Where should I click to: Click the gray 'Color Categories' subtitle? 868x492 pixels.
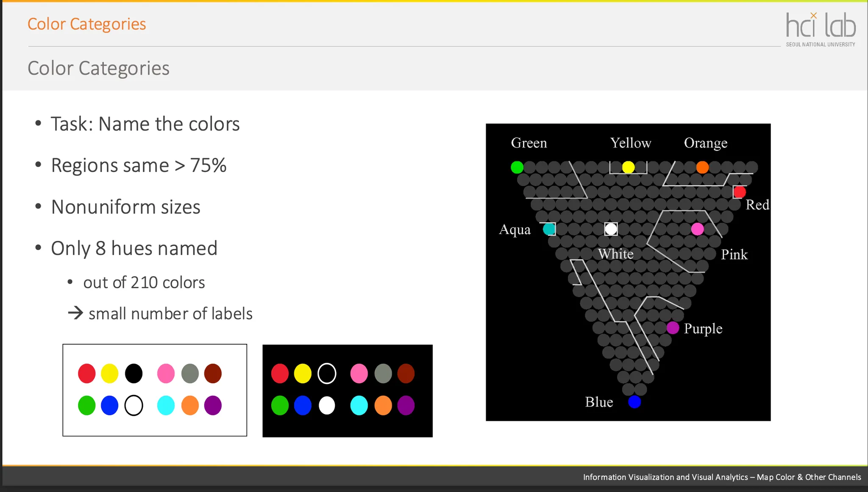coord(98,68)
